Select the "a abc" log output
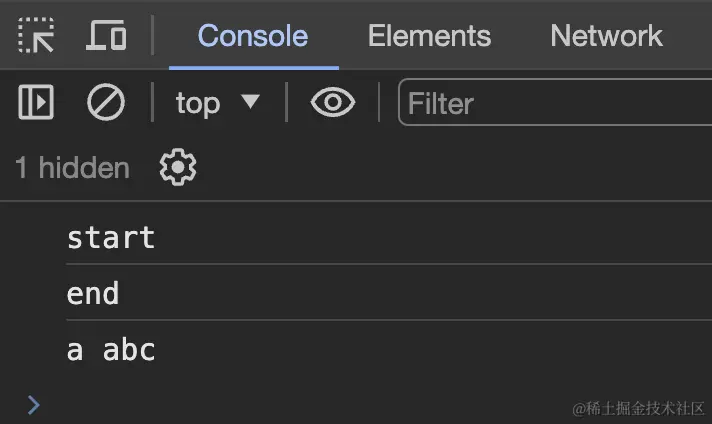The image size is (712, 424). pyautogui.click(x=111, y=351)
